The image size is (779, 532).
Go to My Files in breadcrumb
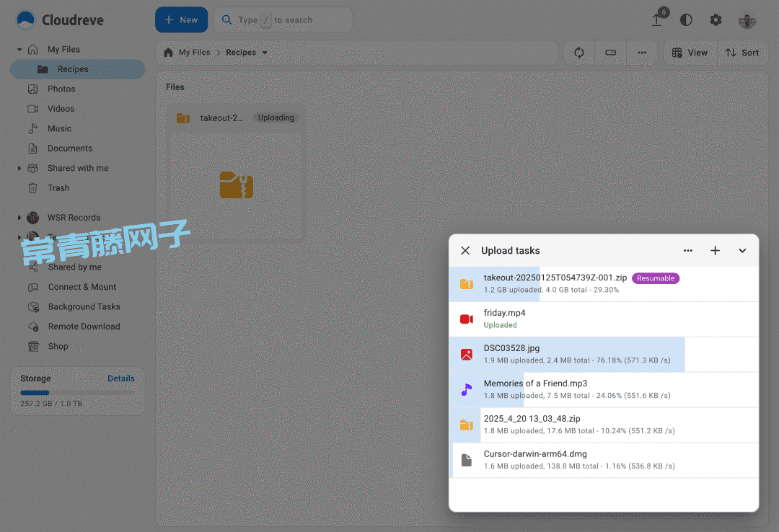coord(194,53)
